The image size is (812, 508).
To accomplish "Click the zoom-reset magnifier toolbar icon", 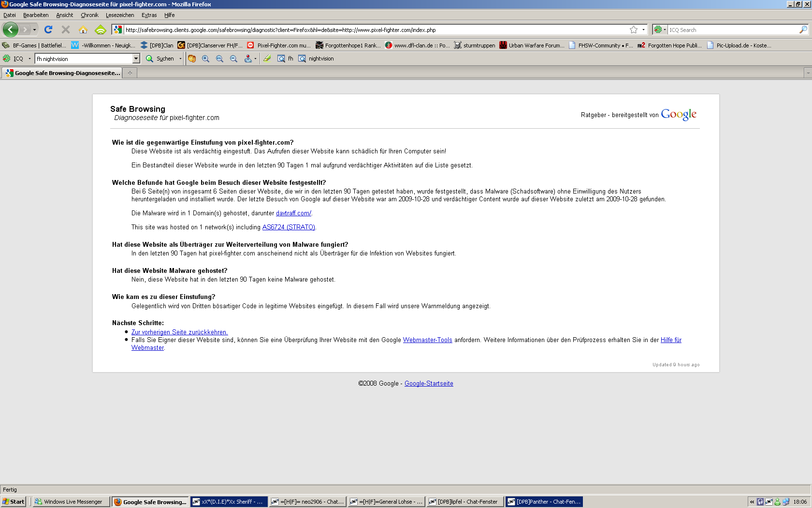I will (x=220, y=59).
